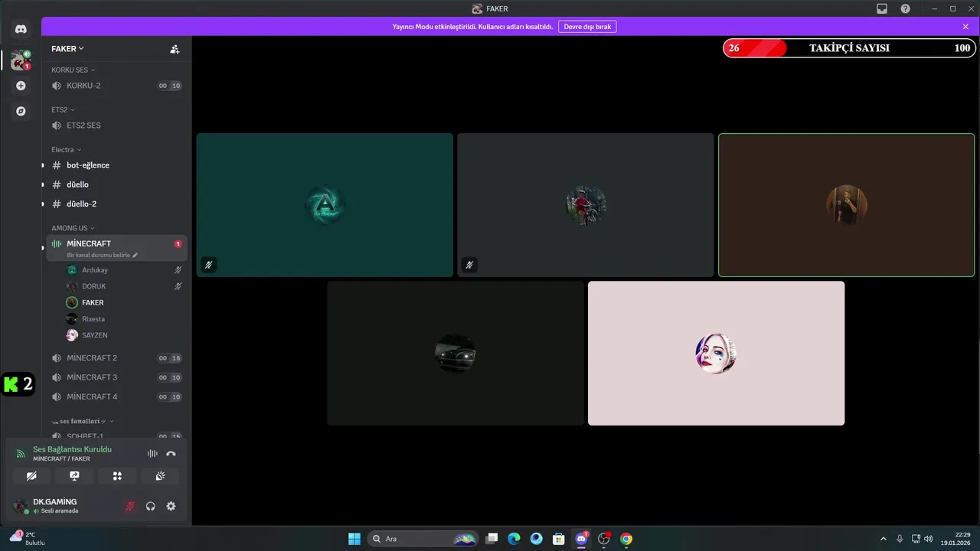Viewport: 980px width, 551px height.
Task: Show hidden system tray icons chevron
Action: [x=884, y=539]
